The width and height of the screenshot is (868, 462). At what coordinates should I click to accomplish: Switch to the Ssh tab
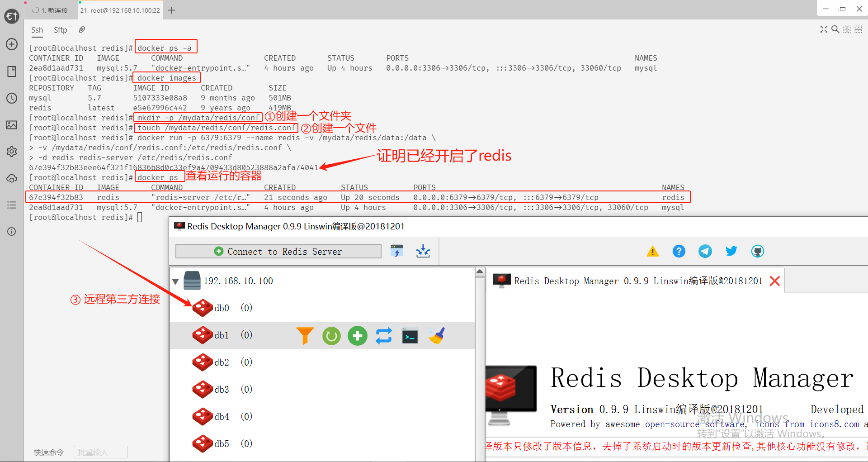[x=37, y=30]
